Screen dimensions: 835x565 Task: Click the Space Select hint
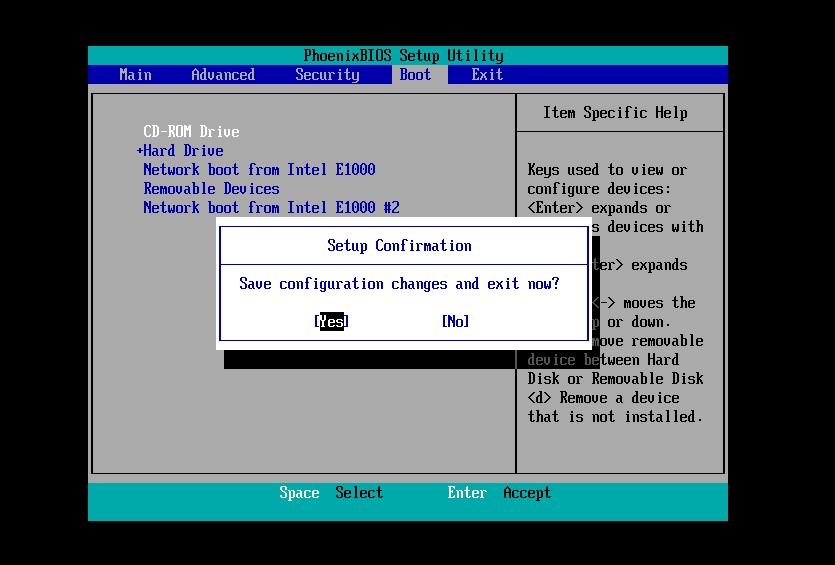pos(331,493)
